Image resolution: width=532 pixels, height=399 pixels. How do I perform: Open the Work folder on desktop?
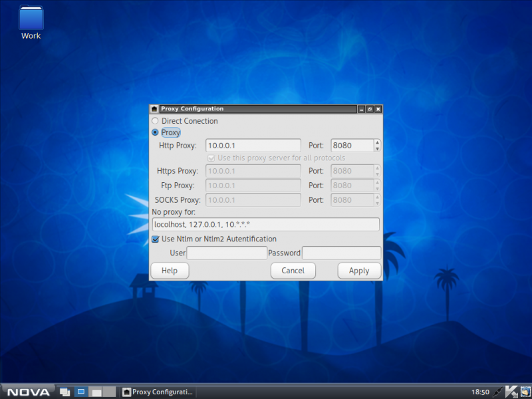pyautogui.click(x=31, y=19)
